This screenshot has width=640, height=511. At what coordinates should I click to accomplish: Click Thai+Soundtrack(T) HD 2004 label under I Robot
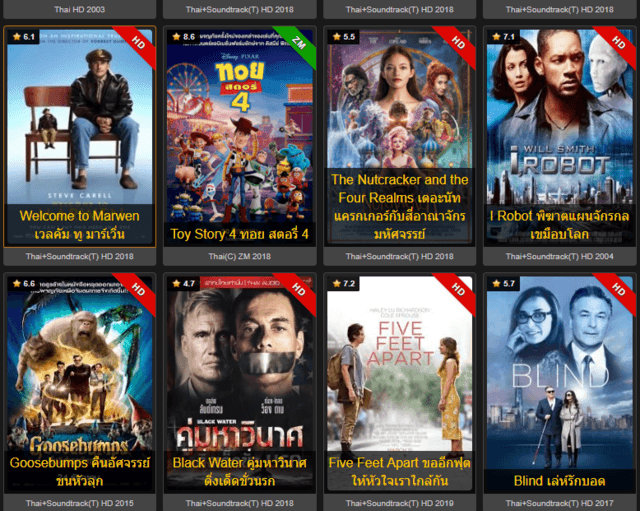coord(560,256)
